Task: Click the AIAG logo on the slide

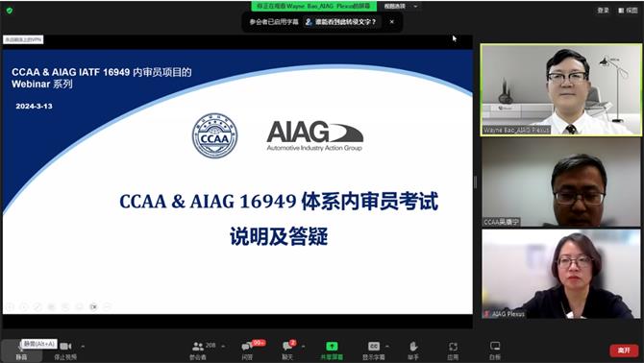Action: 315,136
